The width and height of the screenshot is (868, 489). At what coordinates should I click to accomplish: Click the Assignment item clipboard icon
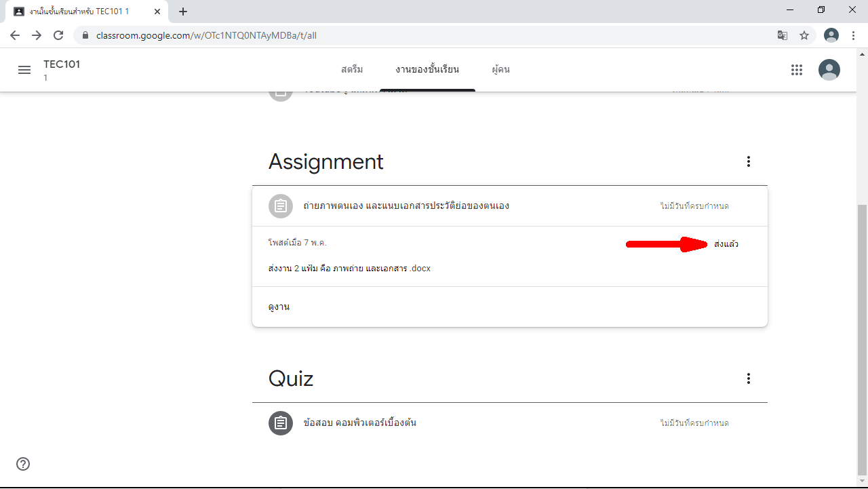[x=281, y=206]
